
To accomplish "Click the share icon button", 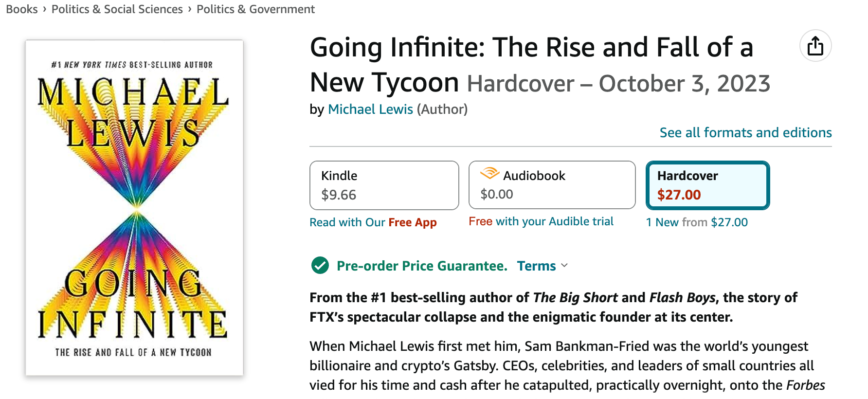I will 815,46.
